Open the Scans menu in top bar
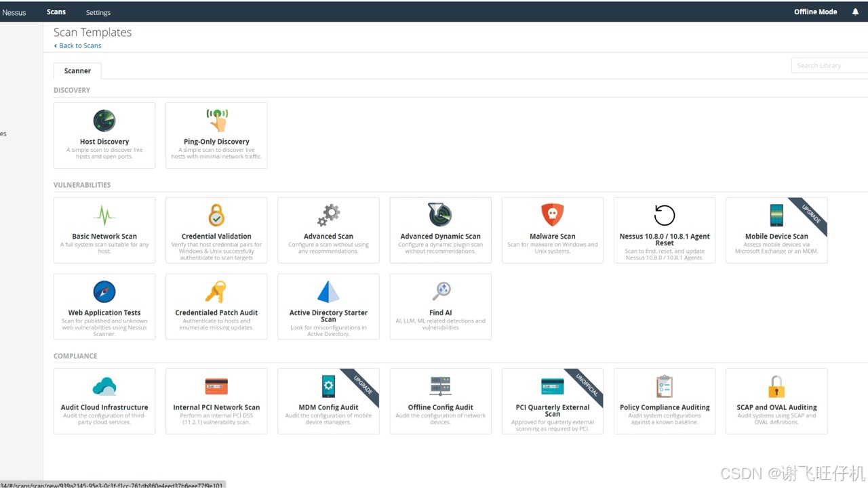Screen dimensions: 868x488 point(56,12)
